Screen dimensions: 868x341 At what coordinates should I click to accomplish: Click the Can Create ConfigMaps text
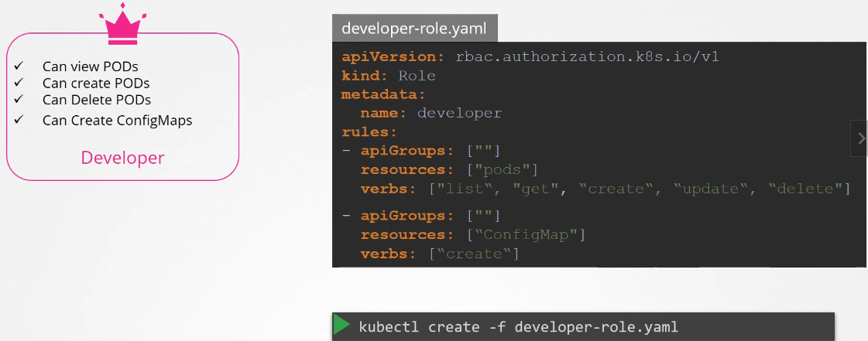[117, 120]
